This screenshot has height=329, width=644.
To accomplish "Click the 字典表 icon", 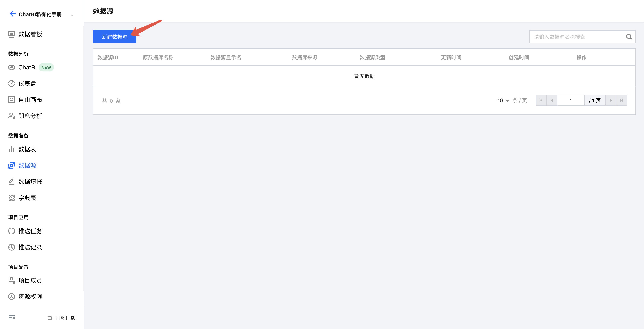I will (x=11, y=198).
